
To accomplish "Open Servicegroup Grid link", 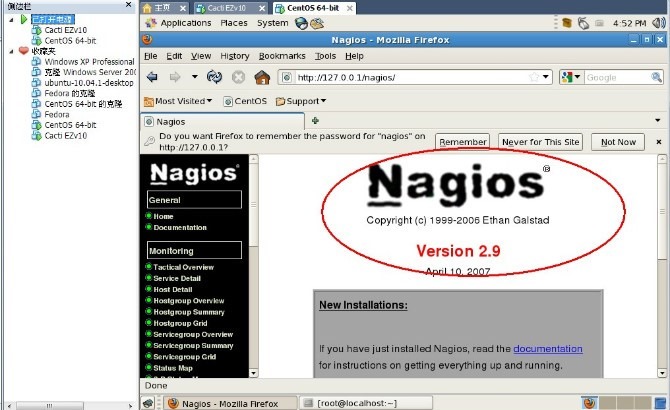I will click(185, 357).
